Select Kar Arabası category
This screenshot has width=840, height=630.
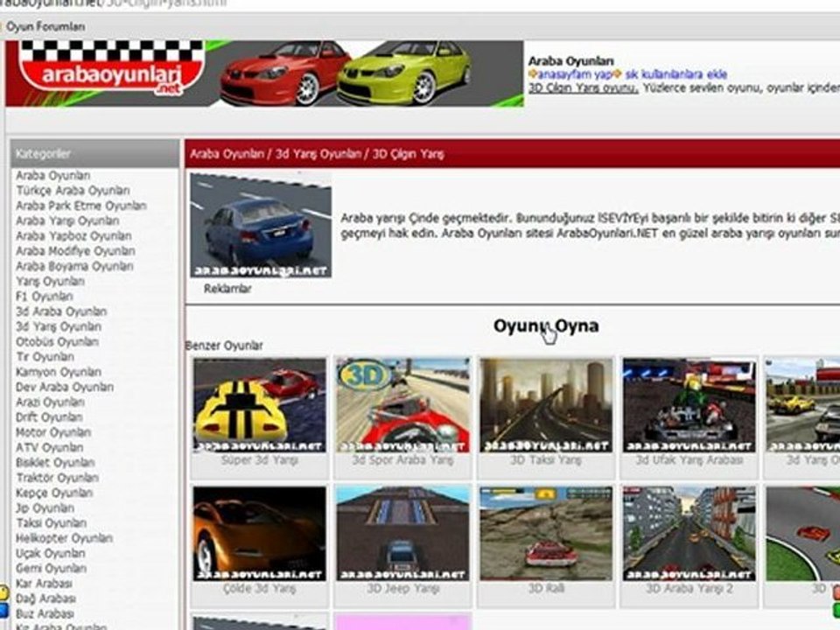44,584
